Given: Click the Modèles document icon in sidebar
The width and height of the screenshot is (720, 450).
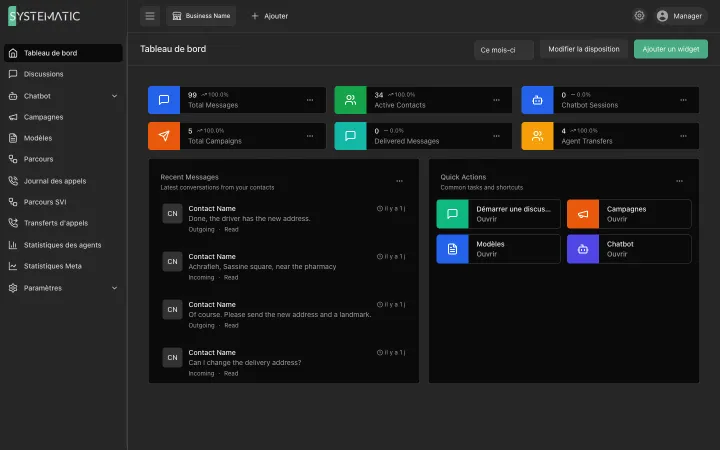Looking at the screenshot, I should coord(13,138).
